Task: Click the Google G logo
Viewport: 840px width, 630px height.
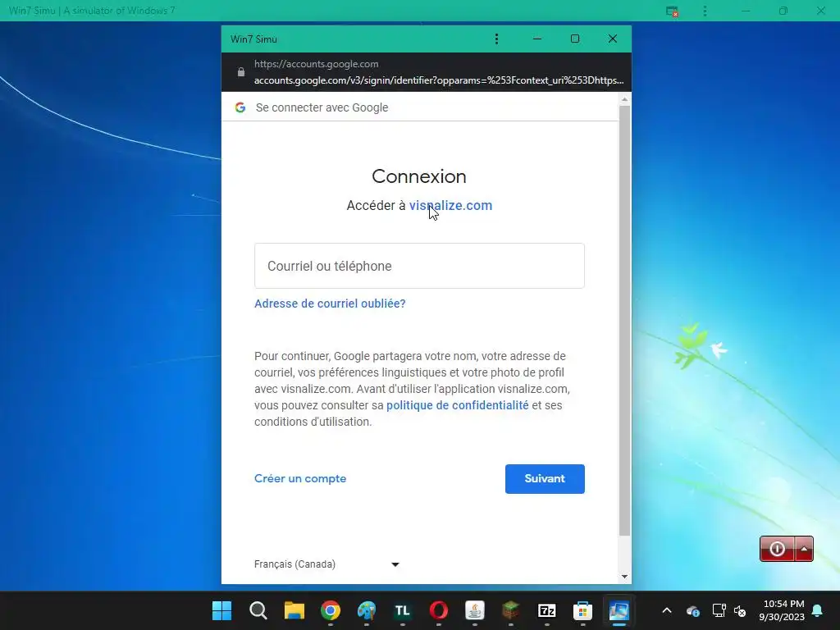Action: point(240,107)
